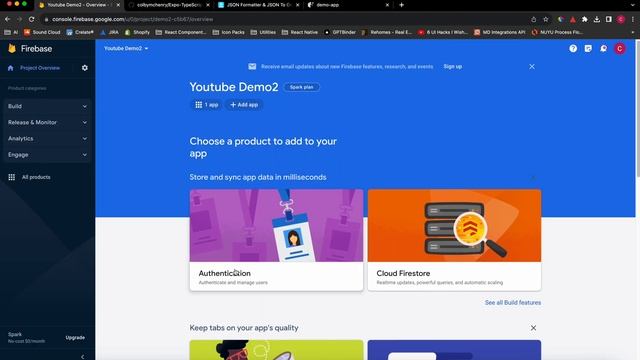Open the Chrome three-dot menu
This screenshot has width=640, height=360.
(633, 19)
